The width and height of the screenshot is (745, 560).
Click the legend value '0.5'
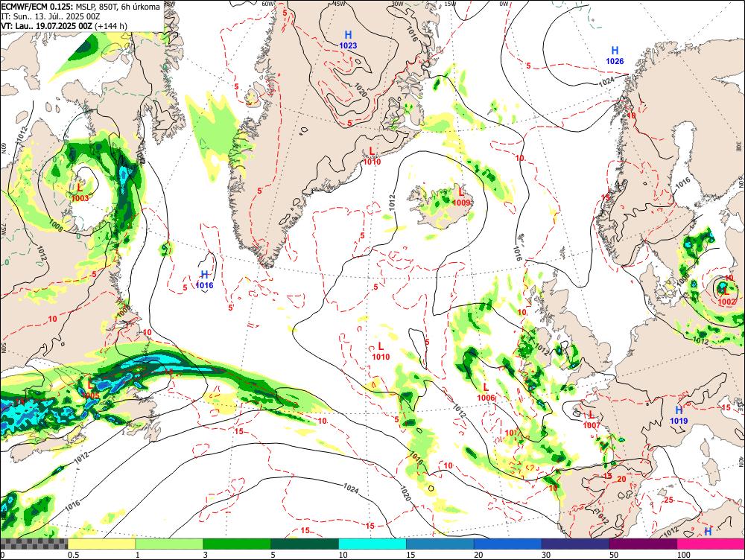point(73,555)
